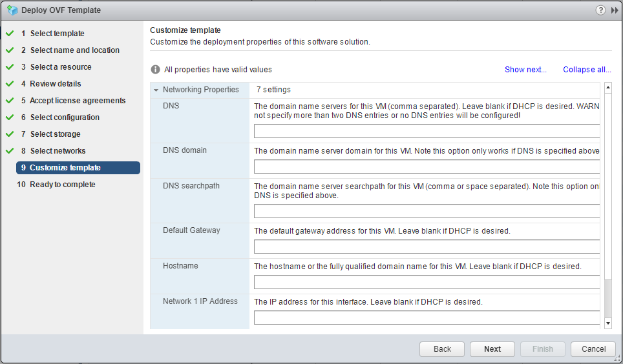Click green checkmark beside Select storage
Viewport: 623px width, 364px height.
(x=10, y=134)
